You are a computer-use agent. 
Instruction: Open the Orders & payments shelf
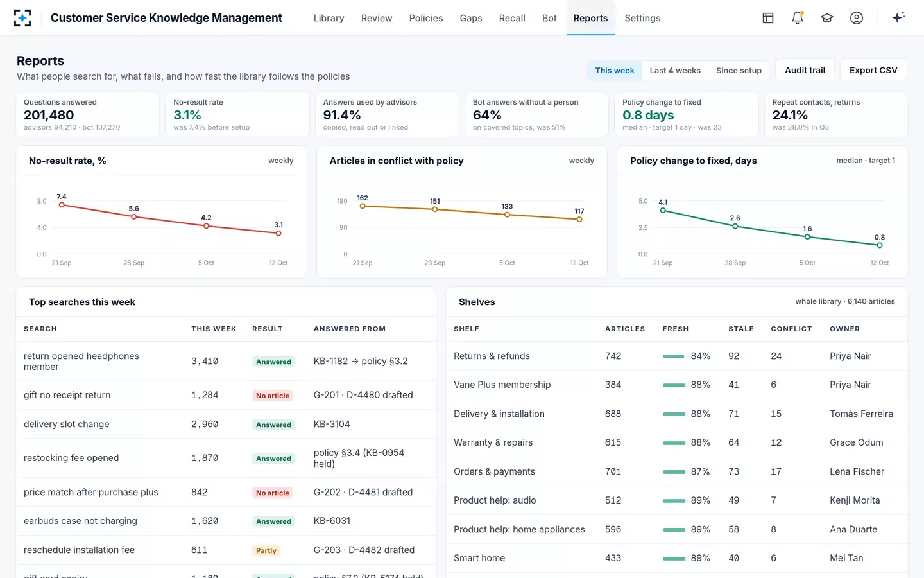[x=494, y=471]
